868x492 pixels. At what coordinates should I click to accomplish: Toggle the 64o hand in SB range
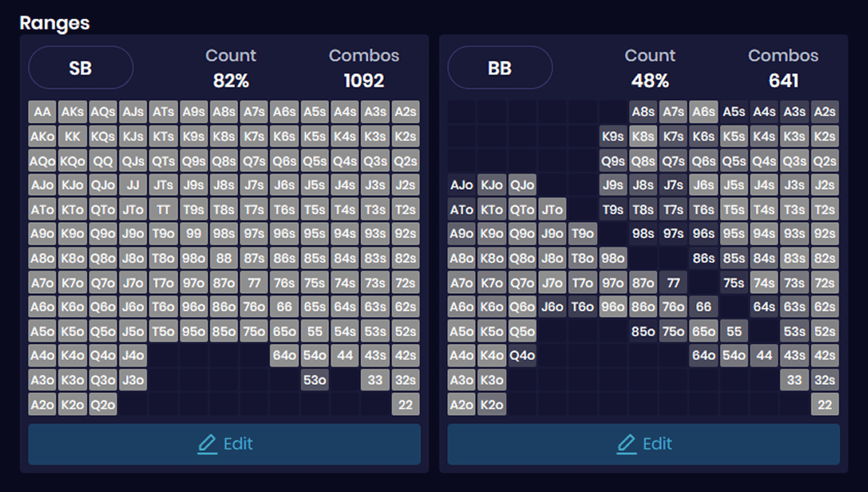284,356
